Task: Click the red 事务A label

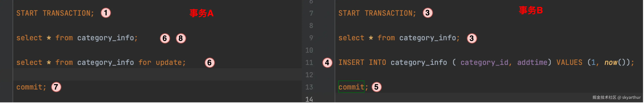Action: click(x=201, y=13)
